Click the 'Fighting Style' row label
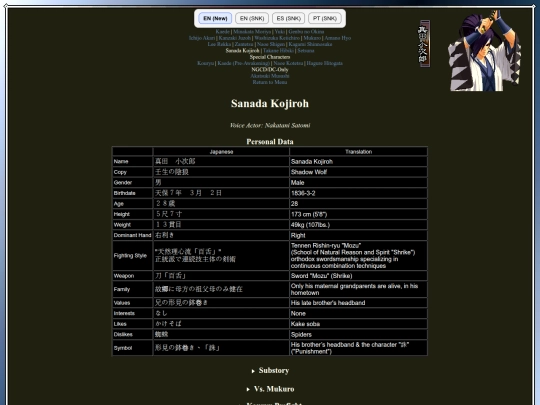This screenshot has height=405, width=540. (x=133, y=256)
